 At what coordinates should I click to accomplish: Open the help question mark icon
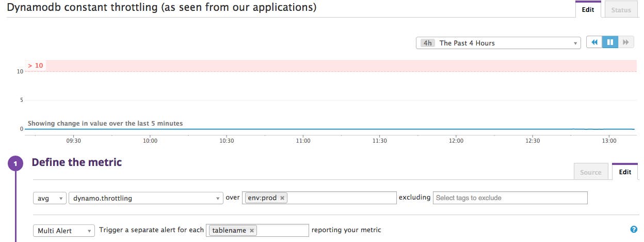tap(634, 230)
